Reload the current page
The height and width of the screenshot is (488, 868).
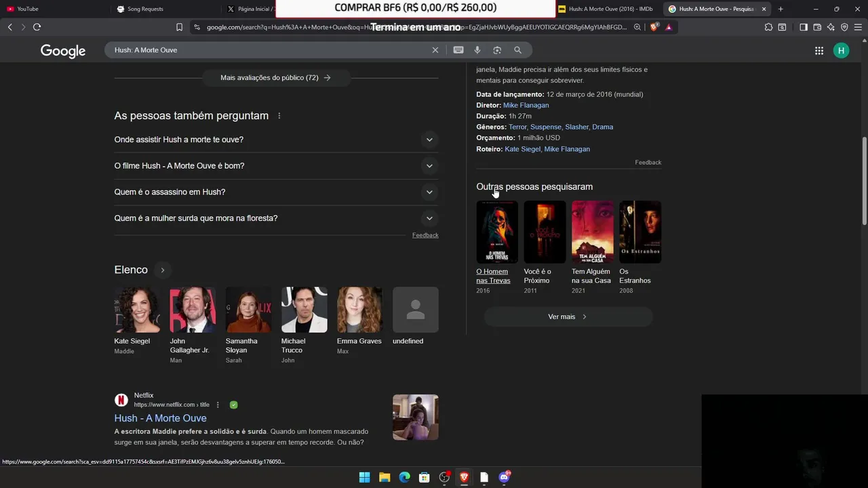(37, 27)
